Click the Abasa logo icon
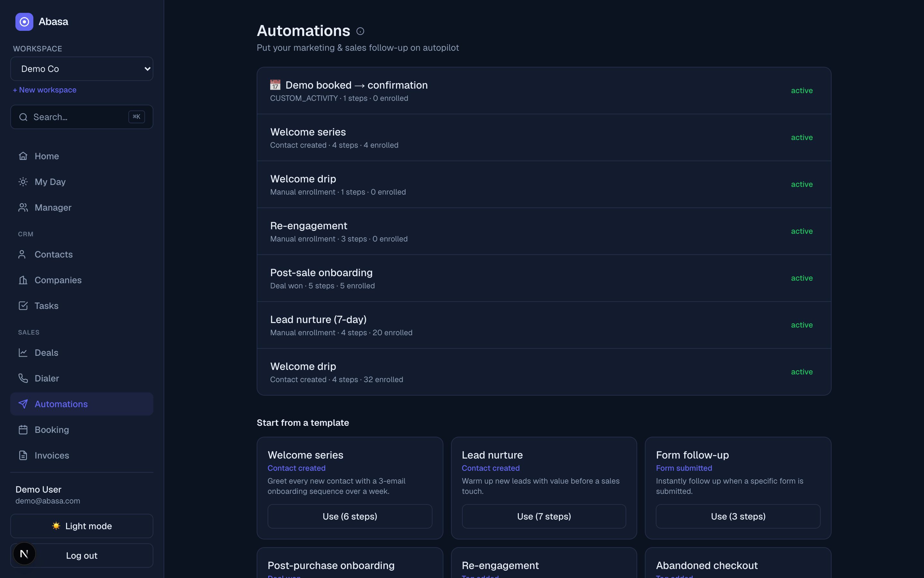 [x=24, y=22]
